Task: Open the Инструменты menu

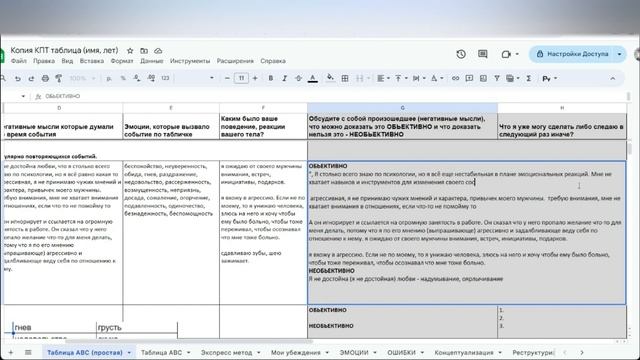Action: pyautogui.click(x=190, y=61)
